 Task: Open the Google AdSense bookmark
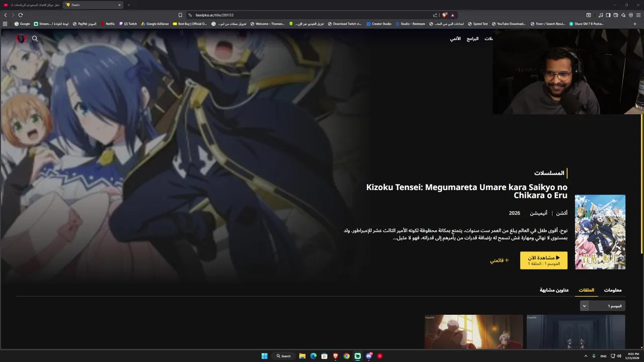155,24
